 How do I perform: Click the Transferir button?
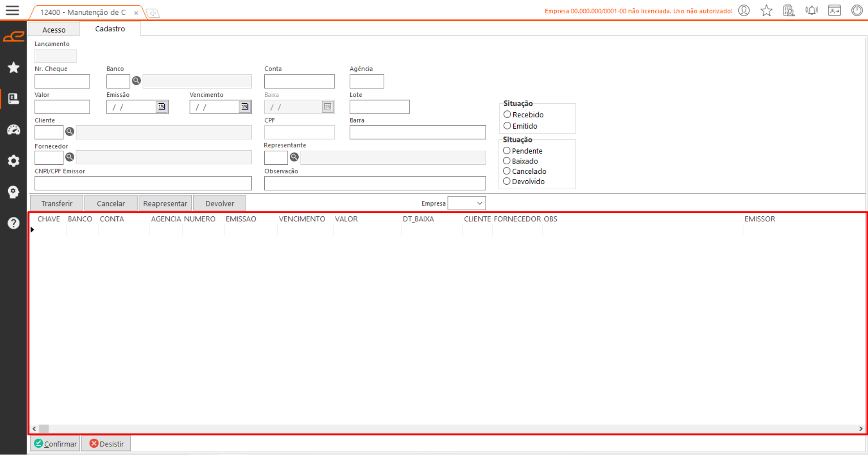coord(57,203)
